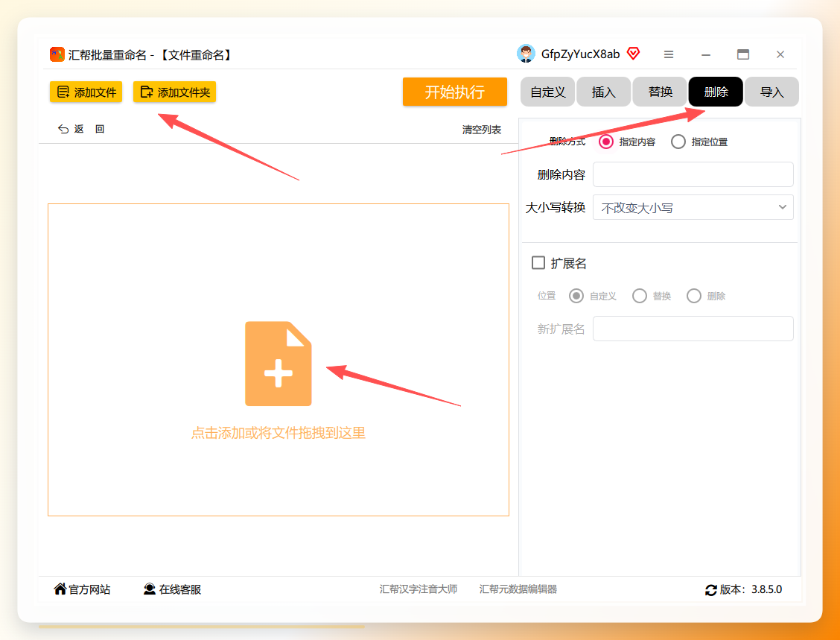The image size is (840, 640).
Task: Switch to the 替换 tab
Action: click(660, 92)
